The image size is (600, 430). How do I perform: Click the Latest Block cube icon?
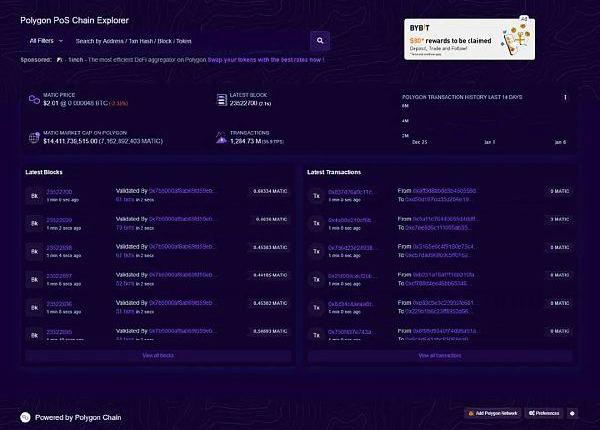point(222,100)
